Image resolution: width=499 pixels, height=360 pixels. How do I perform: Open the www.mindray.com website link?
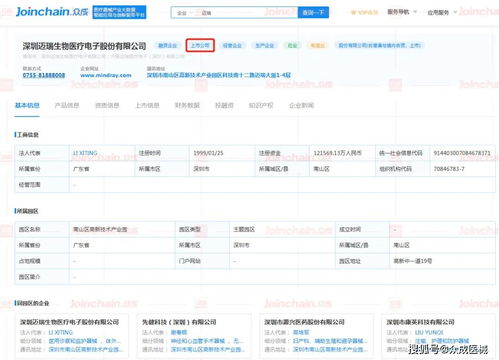tap(106, 75)
